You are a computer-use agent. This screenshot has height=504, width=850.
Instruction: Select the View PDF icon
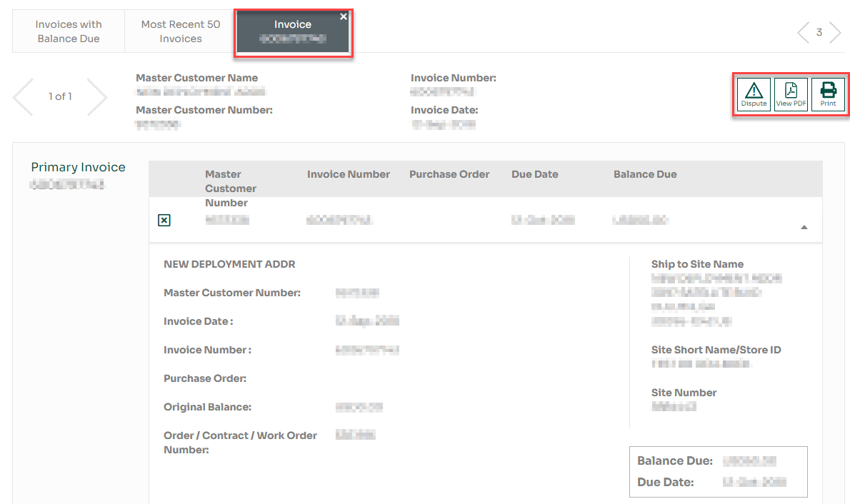click(790, 93)
